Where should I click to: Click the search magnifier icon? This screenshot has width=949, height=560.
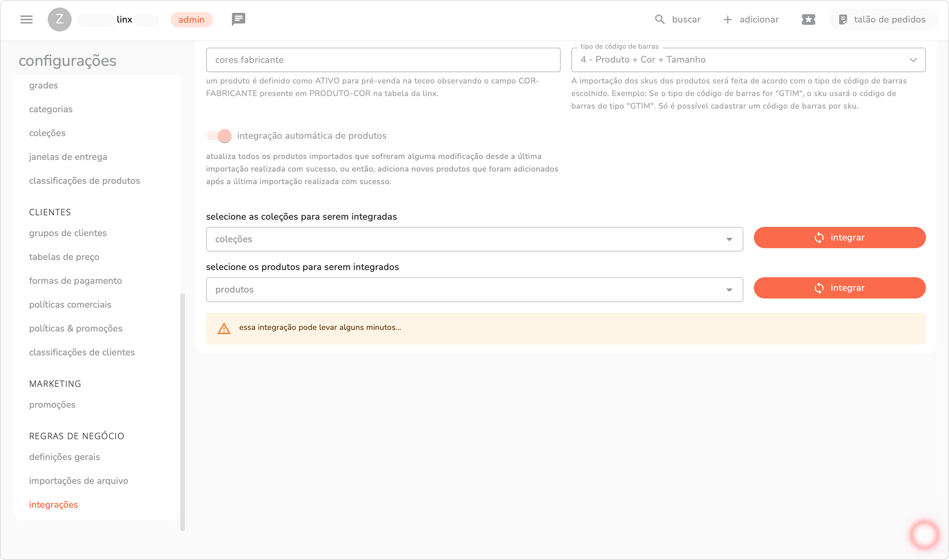(x=659, y=19)
